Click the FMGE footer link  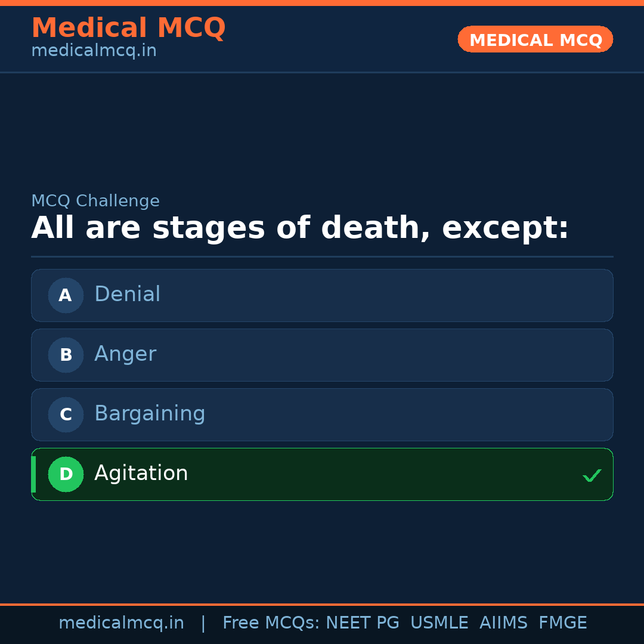[562, 623]
